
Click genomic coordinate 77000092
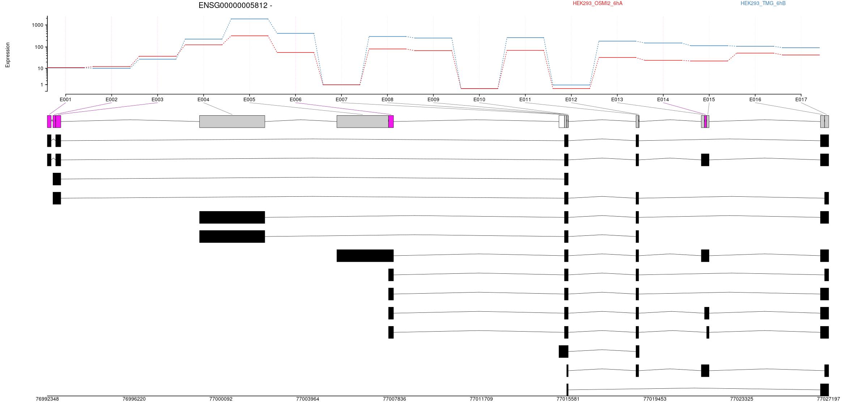pyautogui.click(x=221, y=399)
